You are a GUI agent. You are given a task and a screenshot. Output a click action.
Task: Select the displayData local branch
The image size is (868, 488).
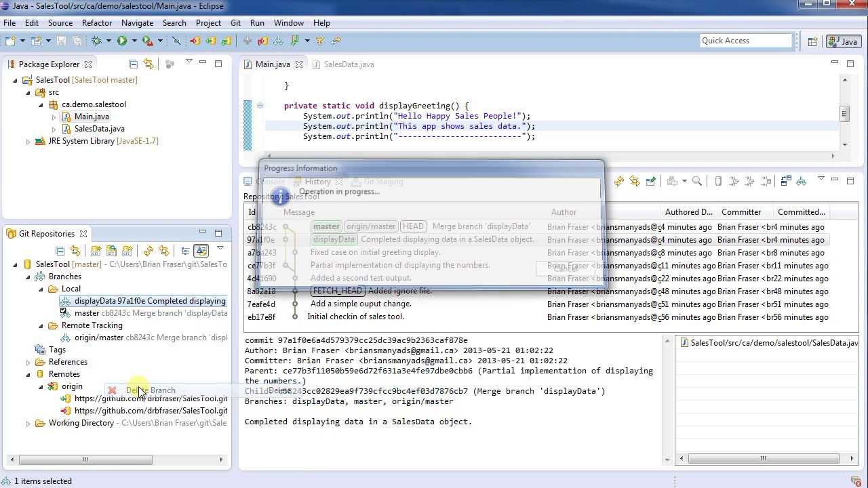[x=144, y=301]
